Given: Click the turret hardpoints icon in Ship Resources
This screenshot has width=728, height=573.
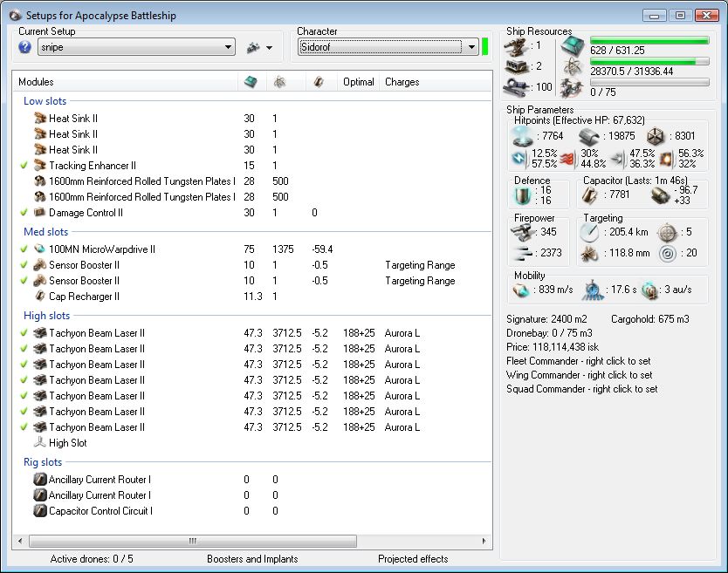Looking at the screenshot, I should pos(516,46).
